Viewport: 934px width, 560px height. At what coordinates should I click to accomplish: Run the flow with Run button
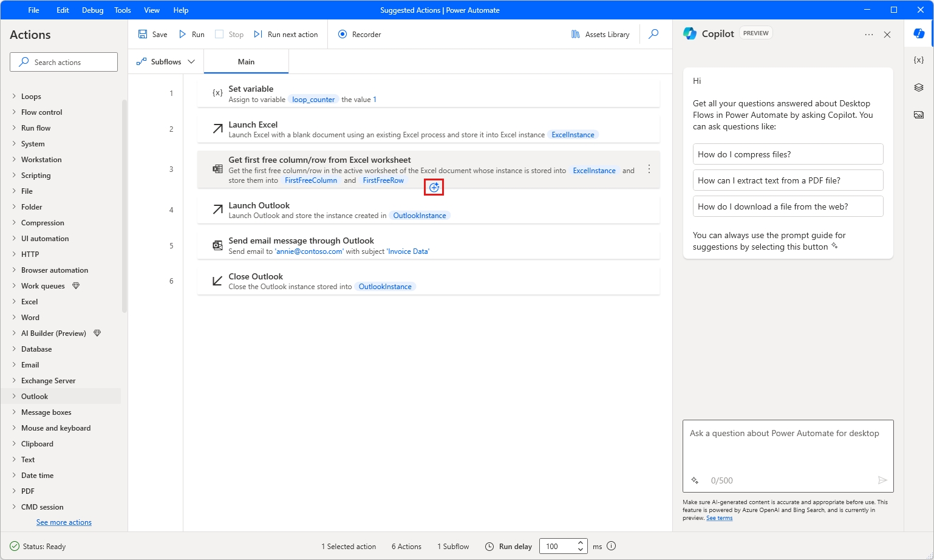coord(191,35)
